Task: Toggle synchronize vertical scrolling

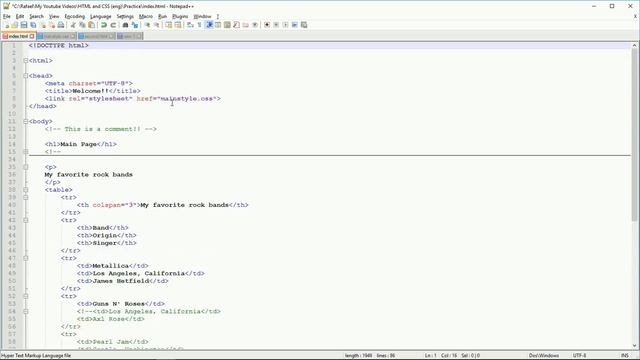Action: click(x=169, y=25)
